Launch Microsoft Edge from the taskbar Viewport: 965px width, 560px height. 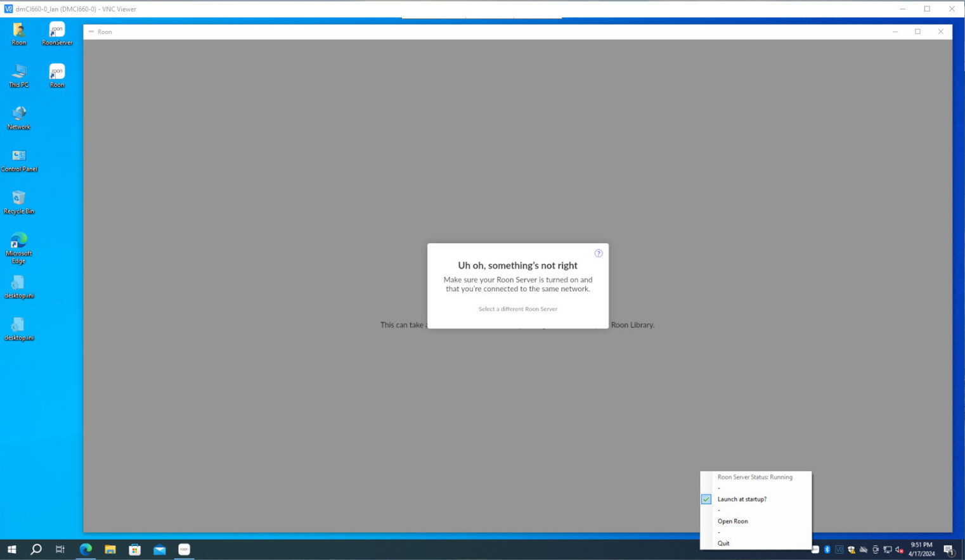tap(86, 549)
